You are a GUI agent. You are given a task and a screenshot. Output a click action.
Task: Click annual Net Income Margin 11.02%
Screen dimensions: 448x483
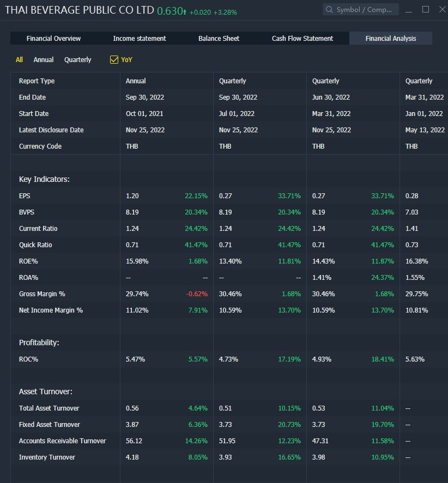tap(137, 310)
